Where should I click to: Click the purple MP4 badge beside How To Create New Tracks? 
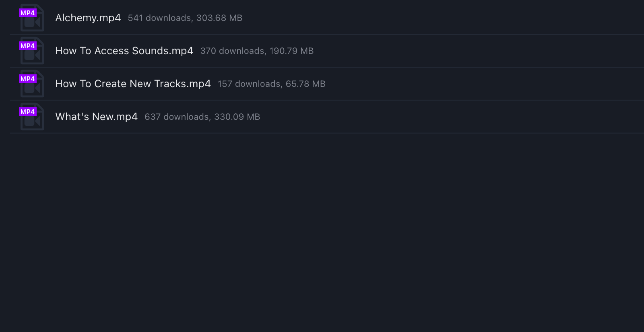pos(28,79)
